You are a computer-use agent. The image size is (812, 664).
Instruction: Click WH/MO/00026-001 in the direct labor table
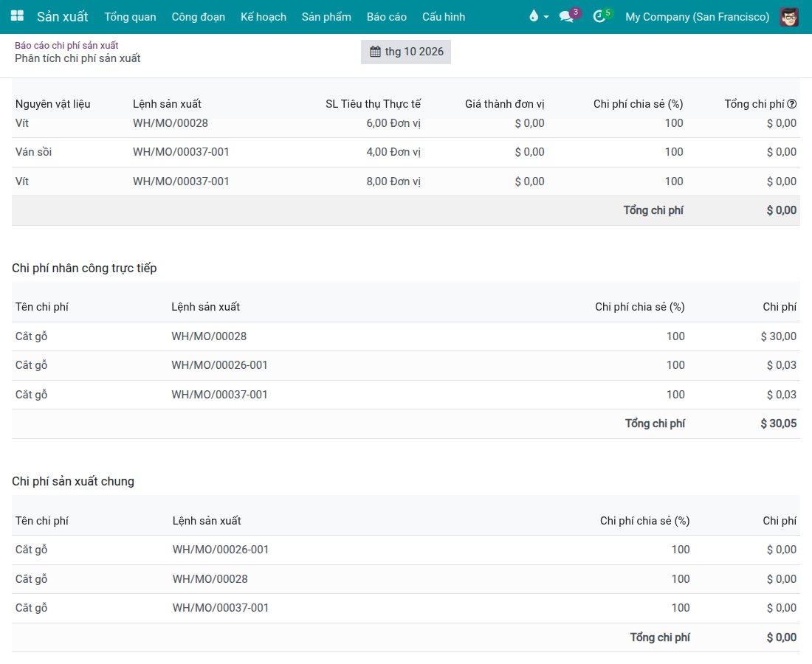pyautogui.click(x=219, y=365)
